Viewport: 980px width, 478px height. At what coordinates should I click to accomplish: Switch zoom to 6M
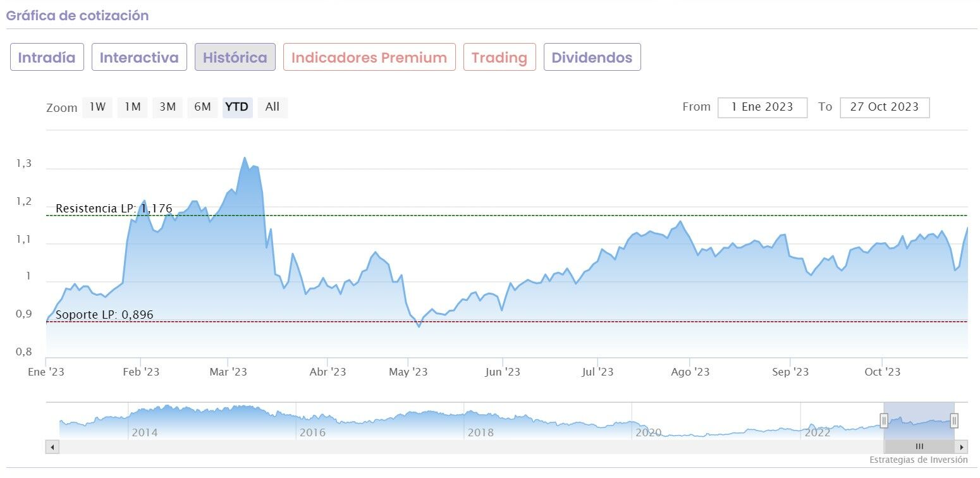coord(202,107)
